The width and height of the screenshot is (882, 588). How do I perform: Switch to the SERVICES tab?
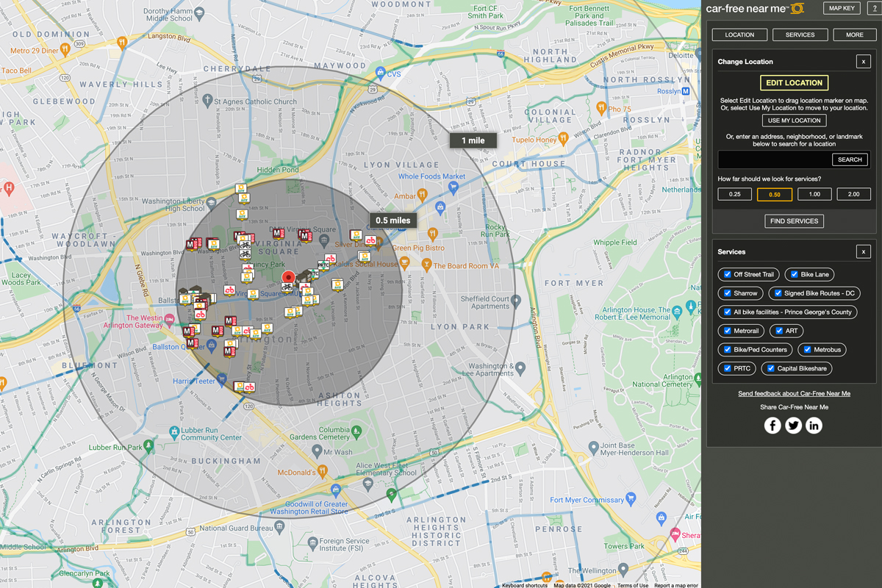tap(800, 35)
